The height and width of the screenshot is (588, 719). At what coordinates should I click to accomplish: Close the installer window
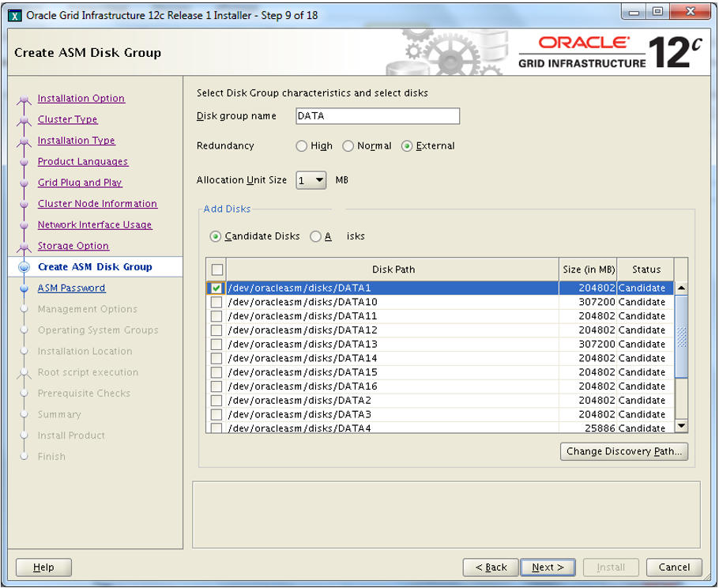tap(690, 13)
